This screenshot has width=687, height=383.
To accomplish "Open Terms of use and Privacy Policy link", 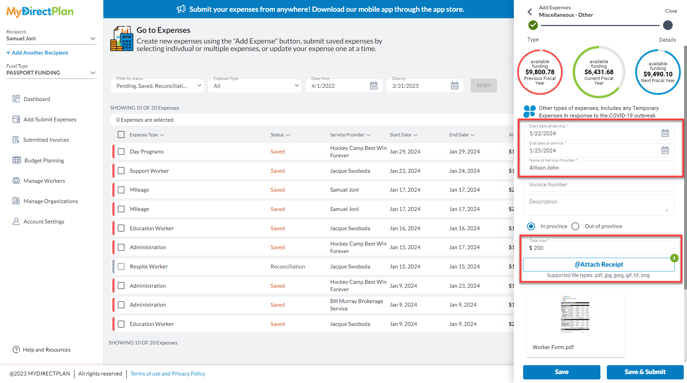I will coord(168,373).
